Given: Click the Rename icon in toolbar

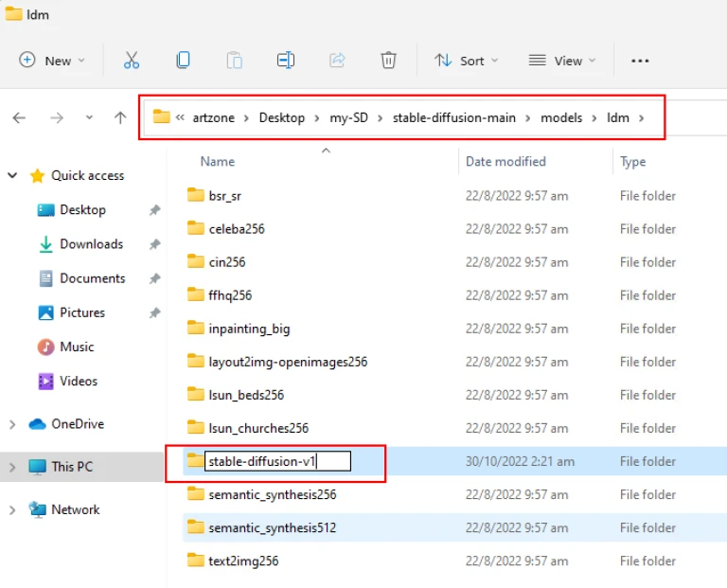Looking at the screenshot, I should [x=286, y=61].
